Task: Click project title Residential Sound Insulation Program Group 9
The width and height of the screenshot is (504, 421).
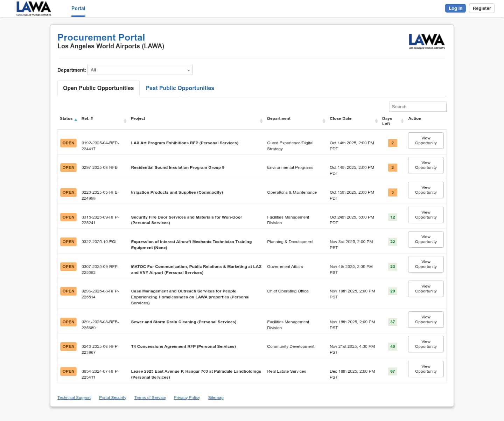Action: pyautogui.click(x=178, y=167)
